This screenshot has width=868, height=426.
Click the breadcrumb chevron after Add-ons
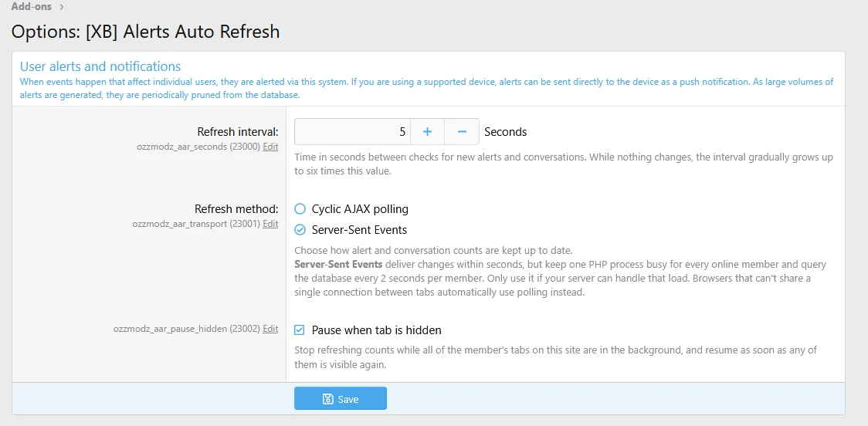click(62, 7)
